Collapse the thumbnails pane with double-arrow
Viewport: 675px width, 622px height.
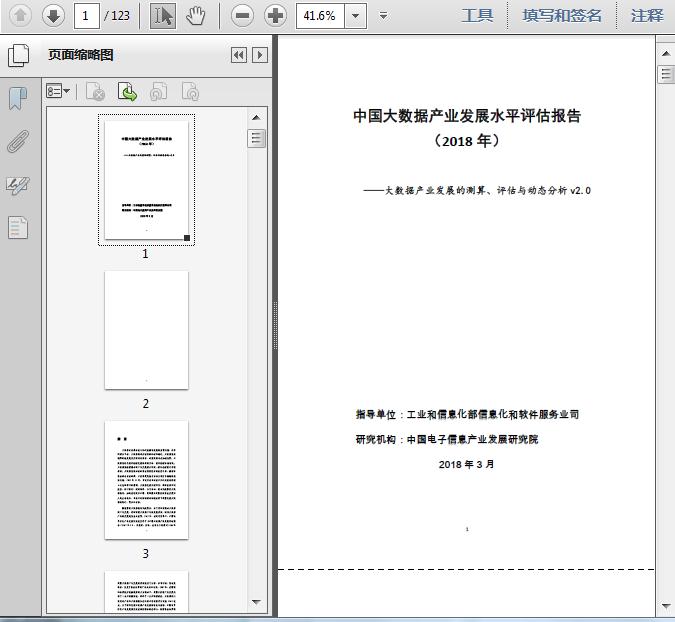point(238,56)
